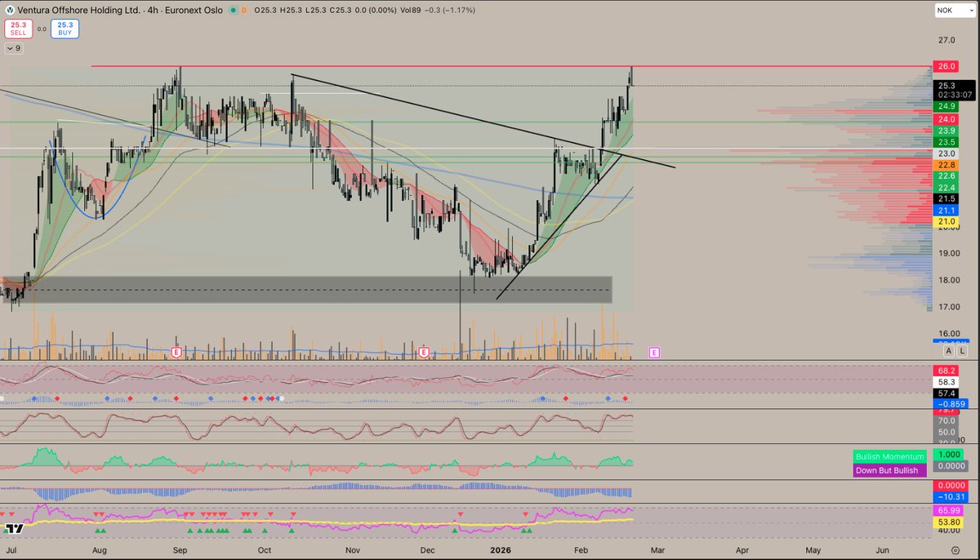
Task: Click the white 23.0 price label
Action: pyautogui.click(x=947, y=153)
